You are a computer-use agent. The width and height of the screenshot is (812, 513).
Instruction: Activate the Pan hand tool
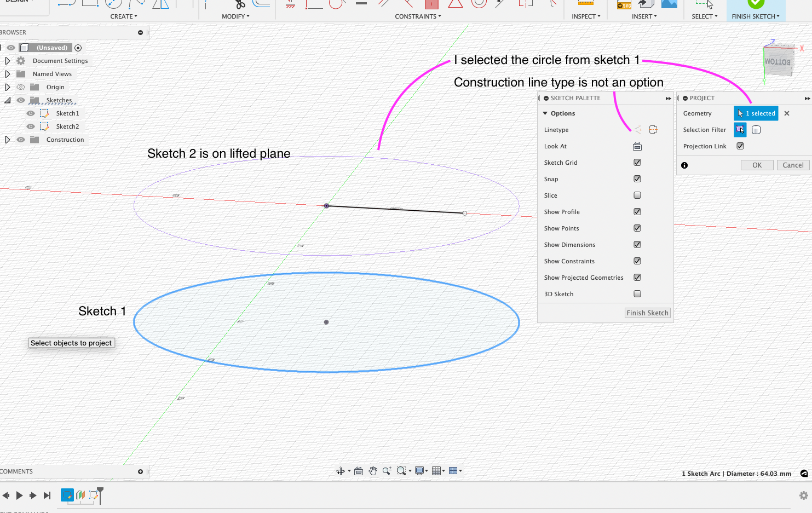point(373,471)
